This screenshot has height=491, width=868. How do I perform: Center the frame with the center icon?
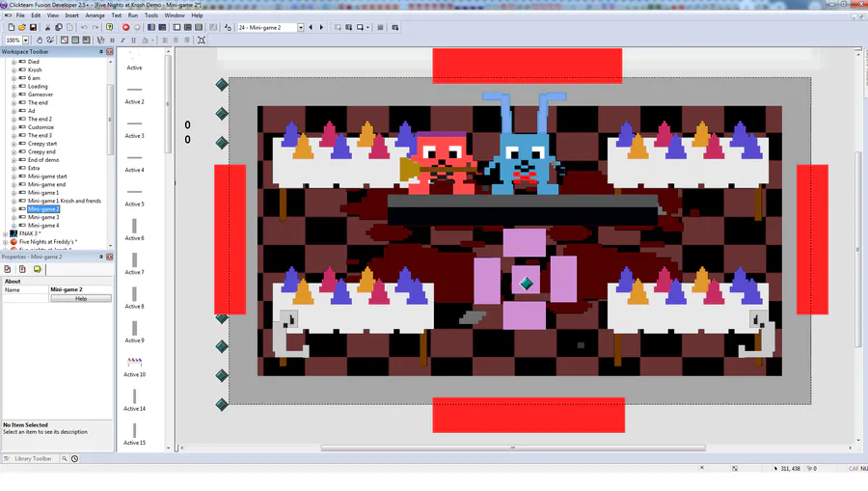(x=202, y=40)
